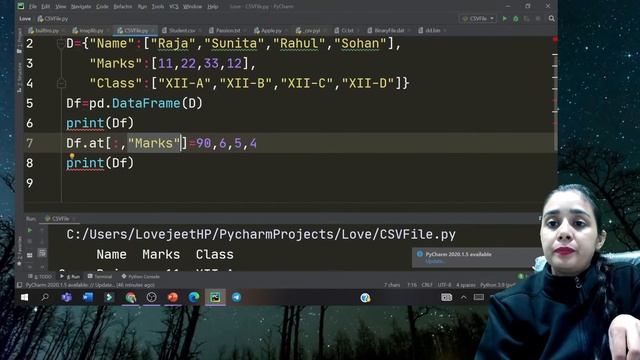Click UTF-8 encoding in status bar
Image resolution: width=640 pixels, height=360 pixels.
pyautogui.click(x=444, y=285)
